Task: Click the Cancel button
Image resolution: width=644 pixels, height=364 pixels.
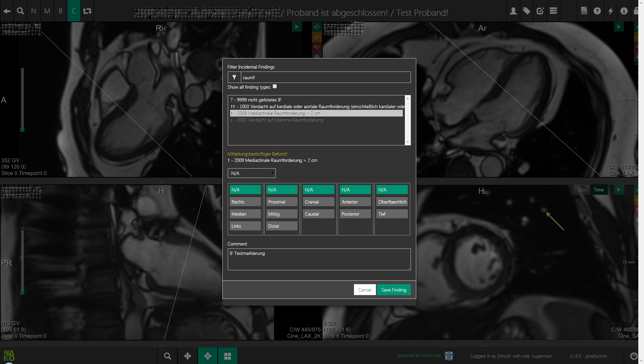Action: (365, 290)
